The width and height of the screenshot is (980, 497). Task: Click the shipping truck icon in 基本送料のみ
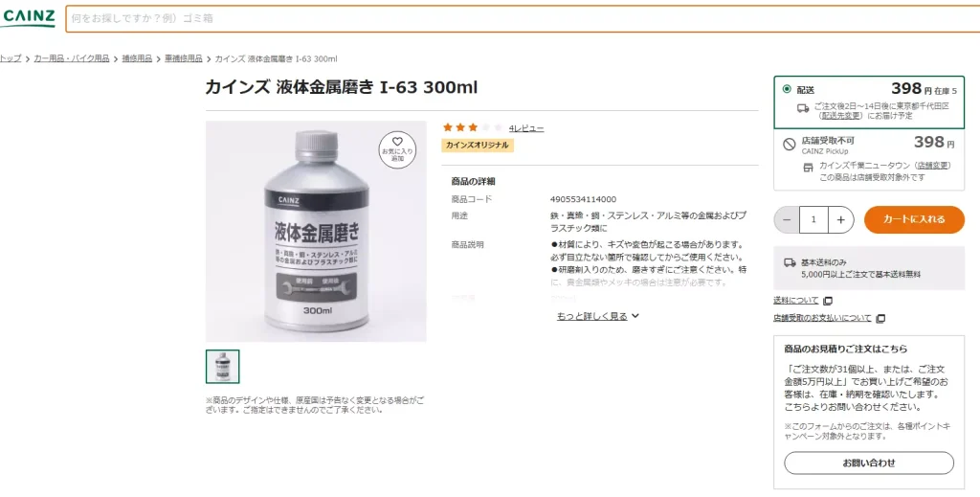790,263
